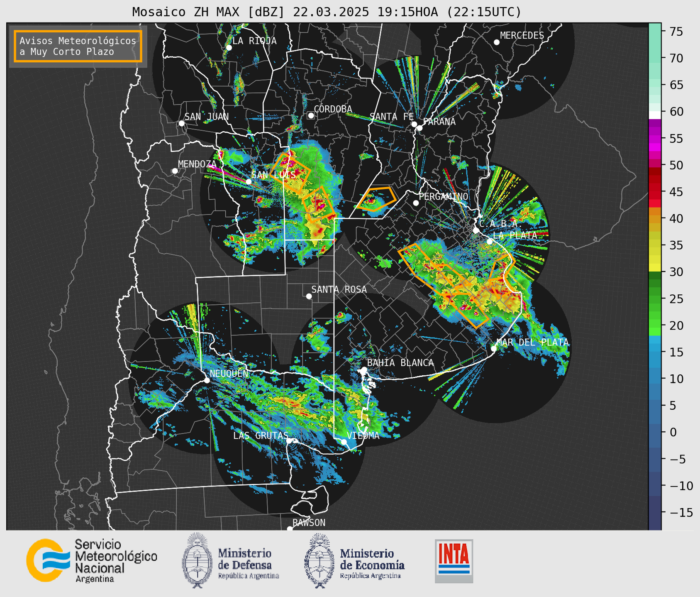
Task: Select the NEUQUEN city label
Action: tap(229, 374)
